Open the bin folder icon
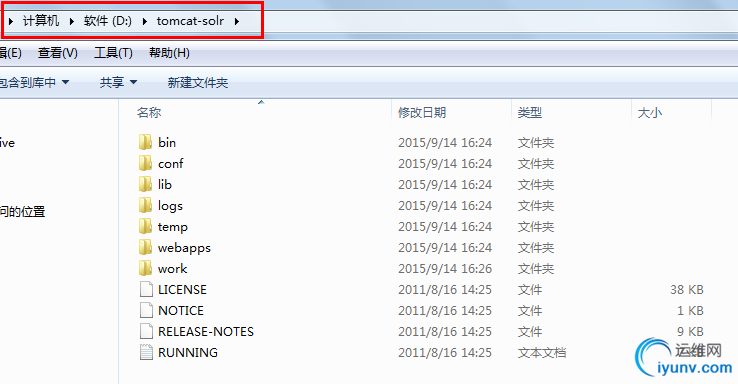The height and width of the screenshot is (384, 738). click(145, 142)
